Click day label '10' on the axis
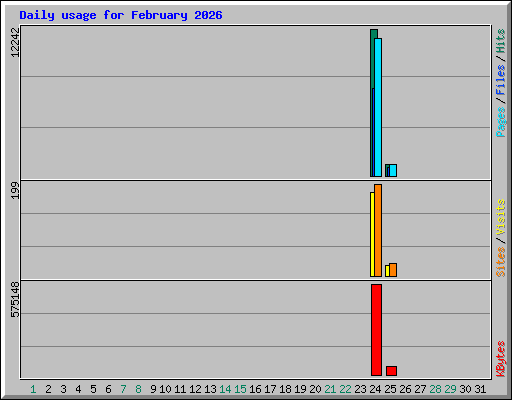 [165, 389]
